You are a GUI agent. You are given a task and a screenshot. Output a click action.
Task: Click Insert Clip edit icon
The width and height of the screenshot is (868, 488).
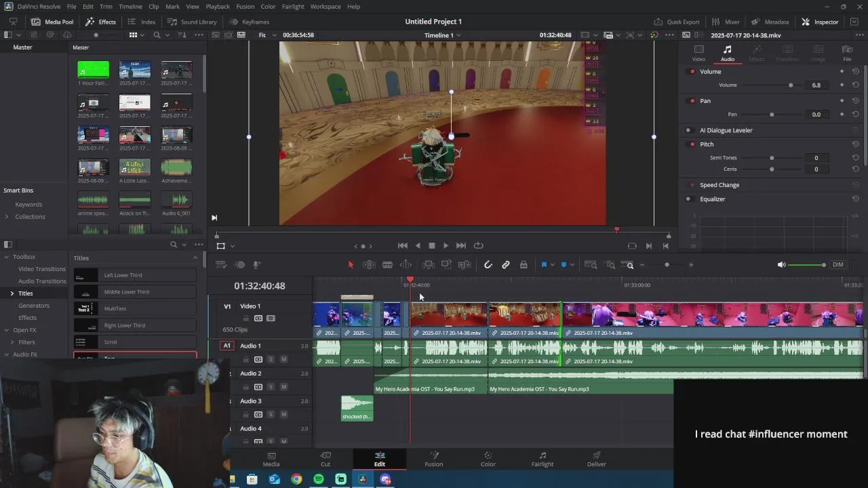429,265
